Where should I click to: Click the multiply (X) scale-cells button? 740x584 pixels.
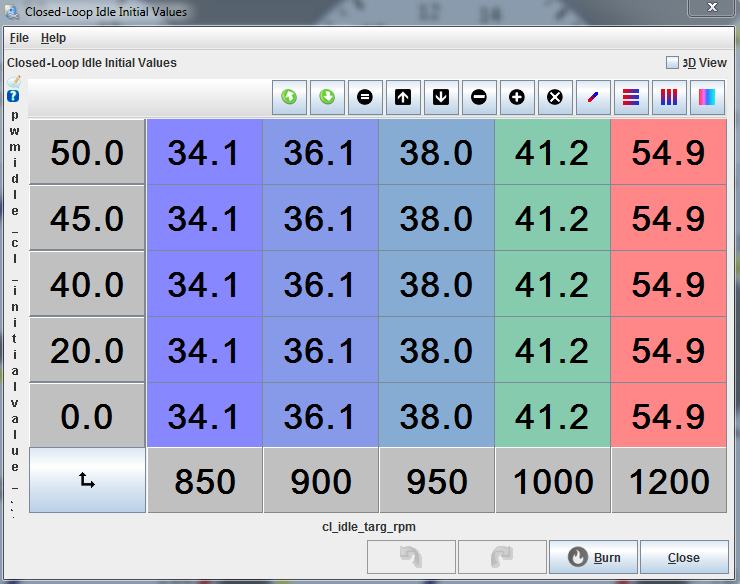pos(555,97)
